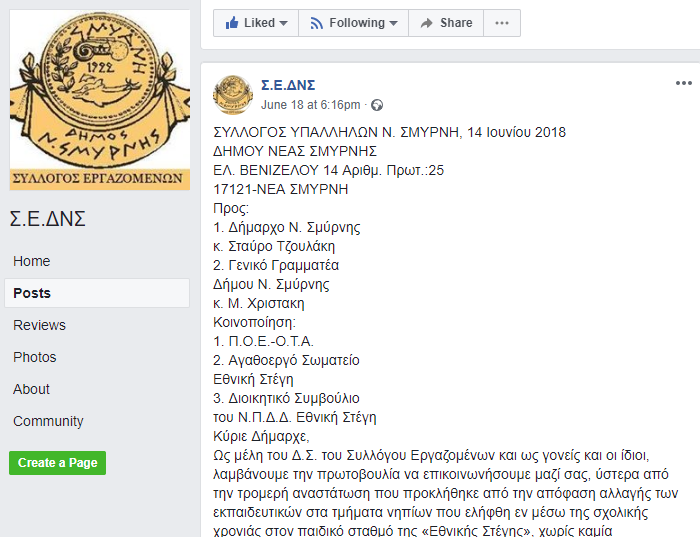Viewport: 700px width, 537px height.
Task: Open the Reviews section
Action: click(x=39, y=325)
